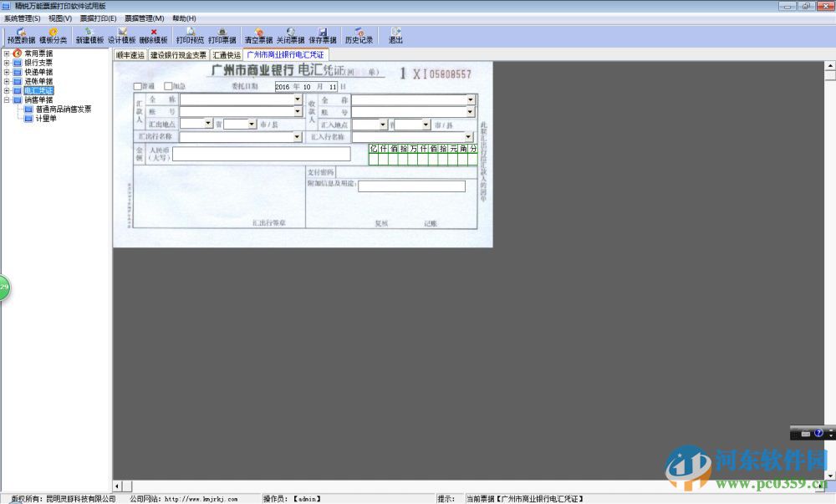
Task: Expand 银行支票 tree node
Action: click(x=7, y=63)
